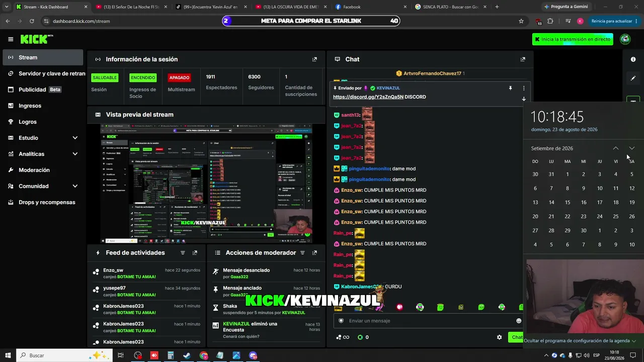Click Inicia la transmisión en directo
Image resolution: width=644 pixels, height=362 pixels.
click(x=573, y=39)
